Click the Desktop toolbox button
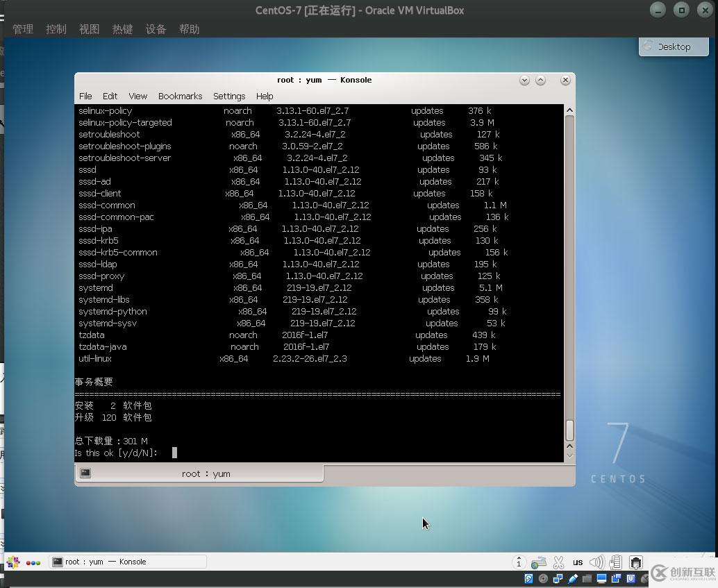 [x=674, y=47]
